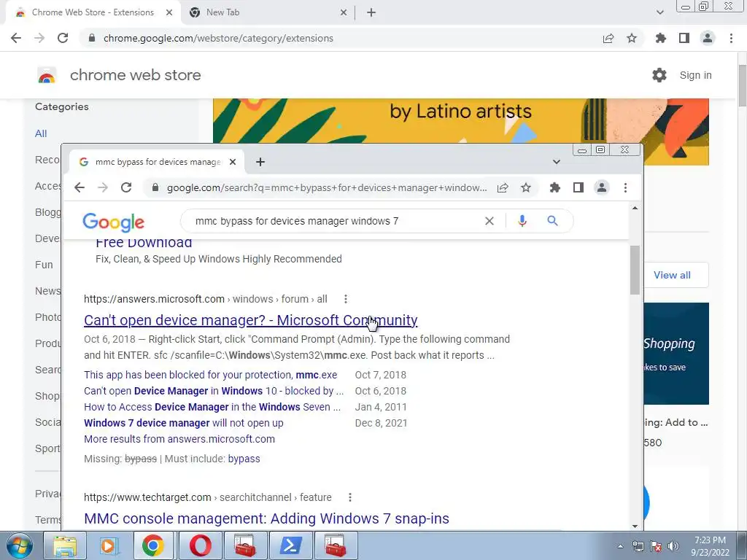Viewport: 747px width, 560px height.
Task: Open Extensions puzzle icon in Google window
Action: 555,187
